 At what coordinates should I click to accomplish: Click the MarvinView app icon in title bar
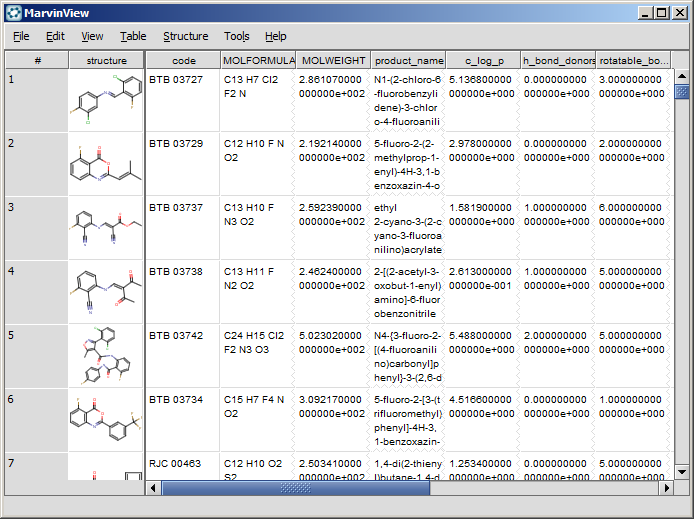pyautogui.click(x=13, y=13)
